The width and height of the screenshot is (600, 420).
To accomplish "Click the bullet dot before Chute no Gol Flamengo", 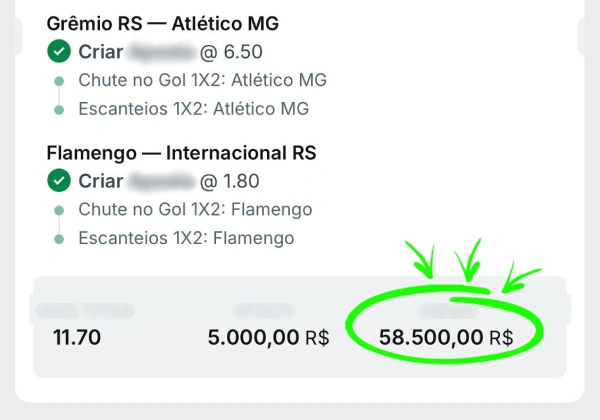I will tap(59, 210).
